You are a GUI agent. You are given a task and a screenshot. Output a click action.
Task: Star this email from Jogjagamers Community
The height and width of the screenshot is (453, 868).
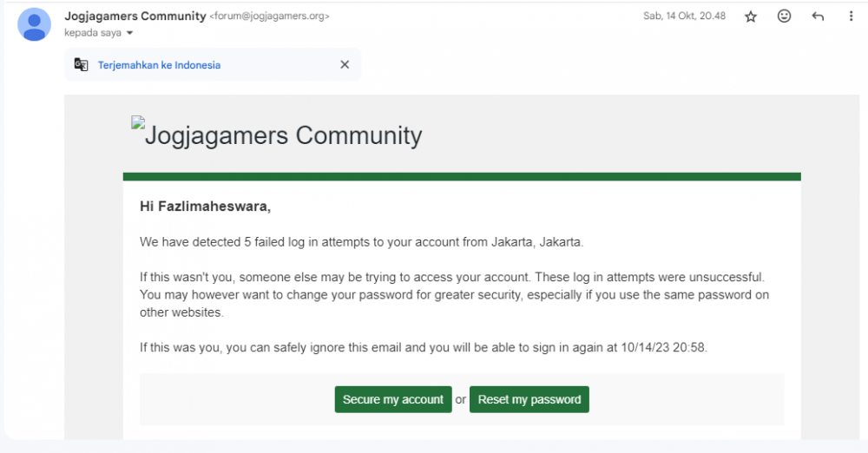point(751,16)
